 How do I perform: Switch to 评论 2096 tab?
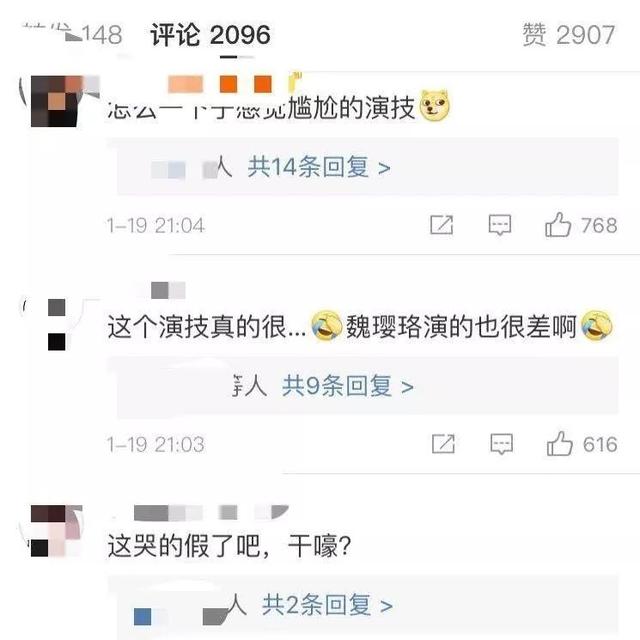click(x=210, y=35)
